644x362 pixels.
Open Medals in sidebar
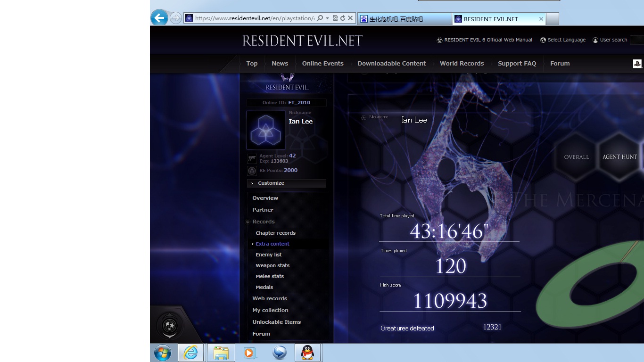tap(264, 288)
